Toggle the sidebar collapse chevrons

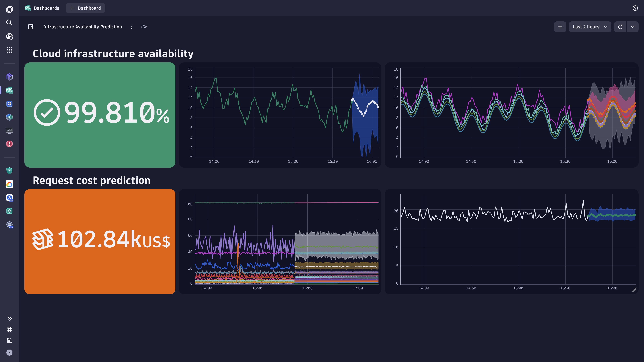pos(10,318)
